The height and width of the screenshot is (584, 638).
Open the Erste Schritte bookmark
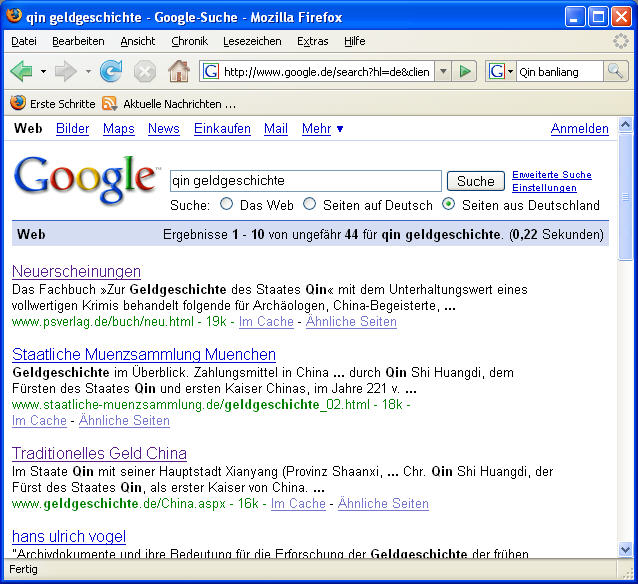[52, 104]
